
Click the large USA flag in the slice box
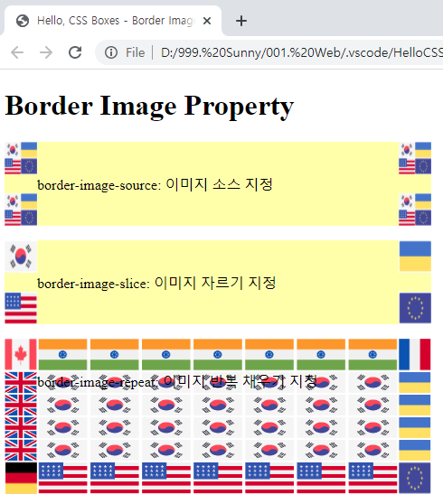coord(21,308)
